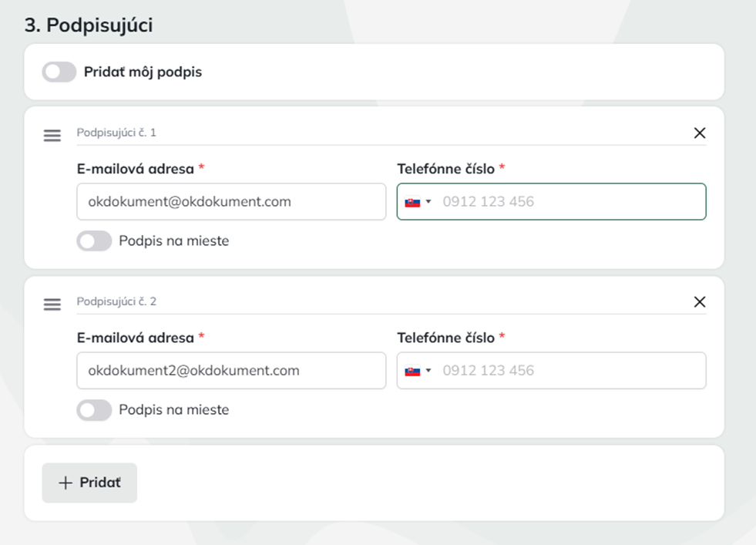Toggle Podpis na mieste for signer 2
The width and height of the screenshot is (756, 545).
(94, 410)
